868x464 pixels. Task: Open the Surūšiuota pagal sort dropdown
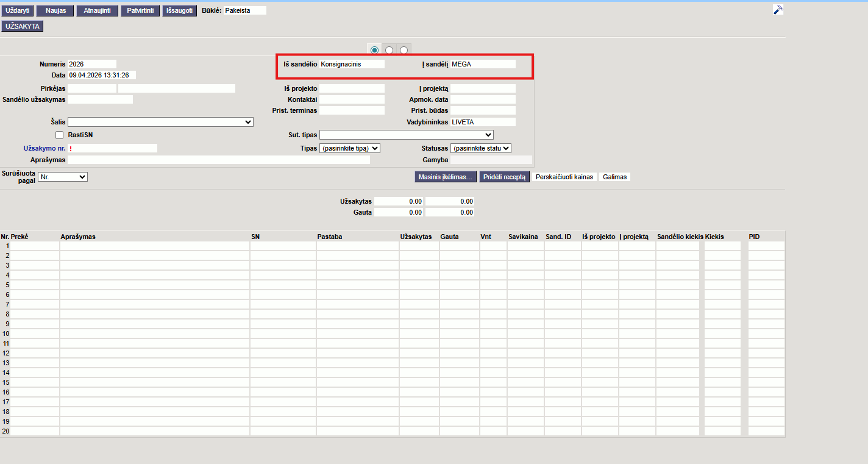click(x=63, y=177)
